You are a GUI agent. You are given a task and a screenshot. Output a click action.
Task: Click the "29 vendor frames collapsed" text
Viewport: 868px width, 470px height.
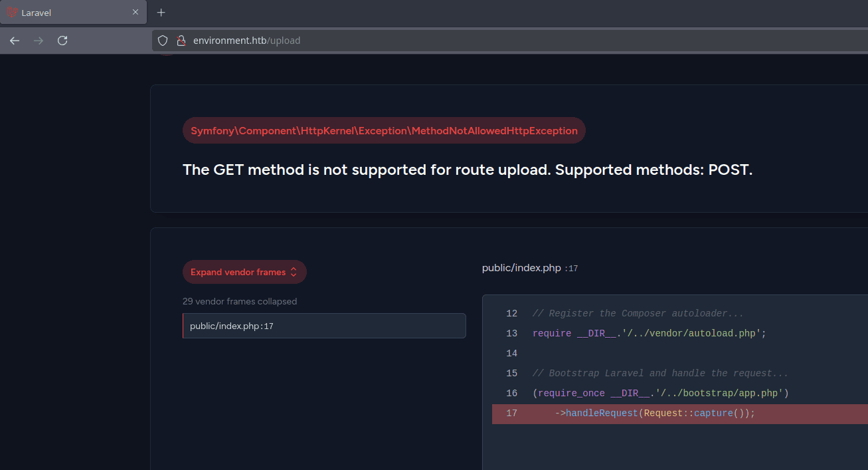click(x=240, y=301)
